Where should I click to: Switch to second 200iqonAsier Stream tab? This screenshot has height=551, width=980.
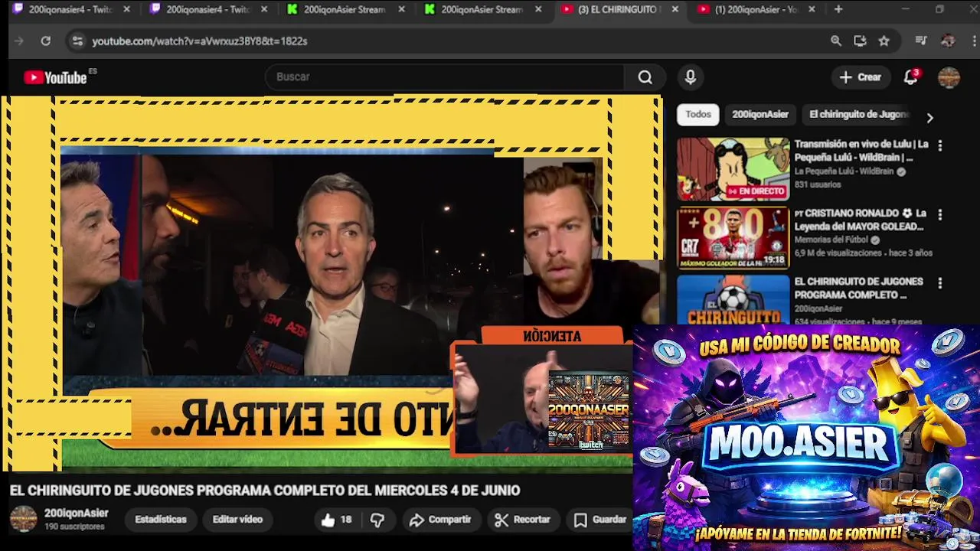[483, 9]
